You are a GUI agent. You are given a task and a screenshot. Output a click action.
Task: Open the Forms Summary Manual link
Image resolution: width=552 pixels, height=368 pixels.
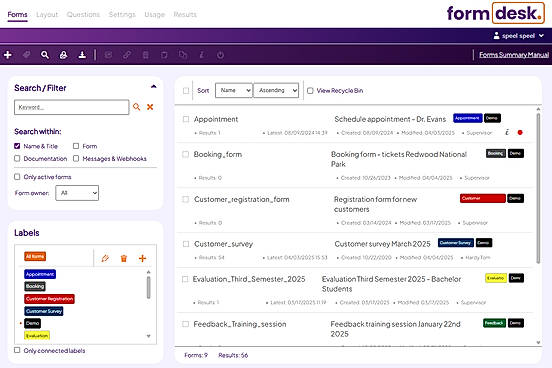514,55
